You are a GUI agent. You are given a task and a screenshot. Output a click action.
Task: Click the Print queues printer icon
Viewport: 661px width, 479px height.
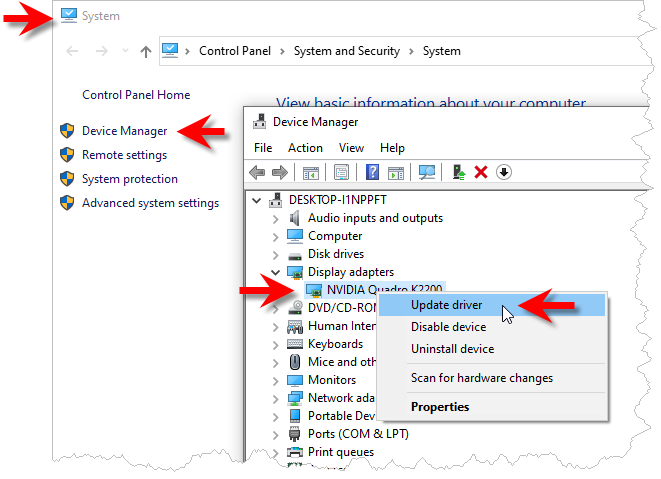click(295, 452)
